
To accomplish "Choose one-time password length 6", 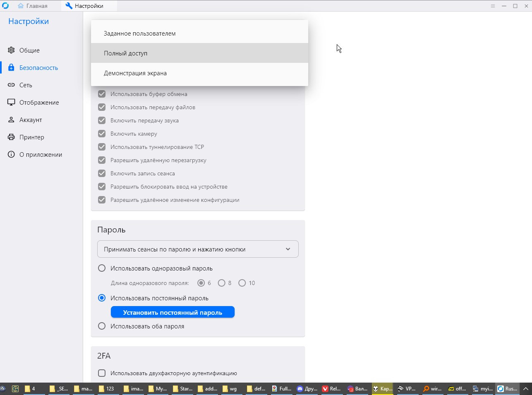I will [201, 283].
